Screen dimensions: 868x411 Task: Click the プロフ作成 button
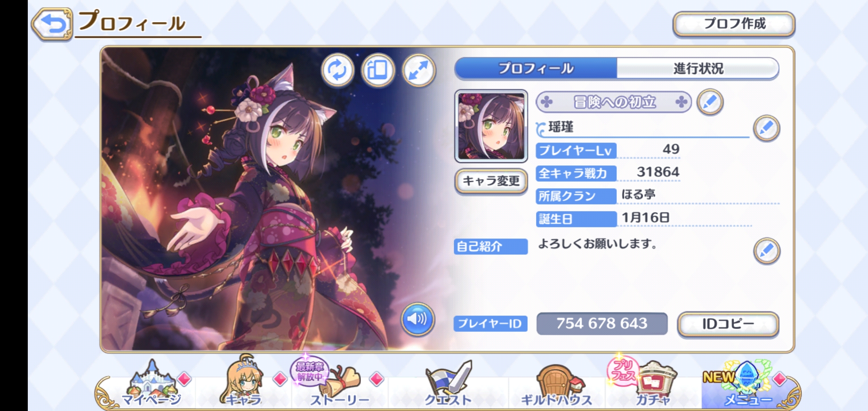tap(734, 24)
